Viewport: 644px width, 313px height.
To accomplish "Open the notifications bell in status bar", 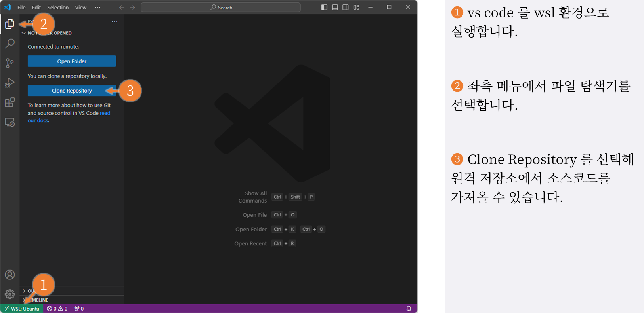I will coord(409,309).
